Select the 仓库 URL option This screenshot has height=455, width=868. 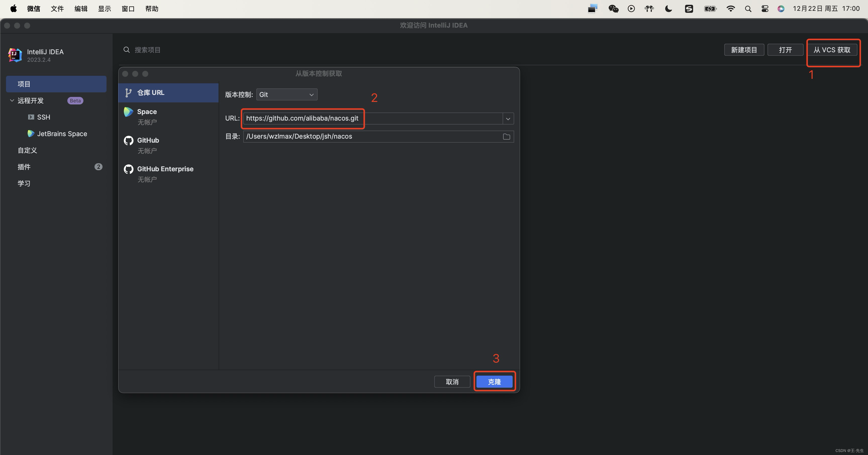pyautogui.click(x=168, y=93)
